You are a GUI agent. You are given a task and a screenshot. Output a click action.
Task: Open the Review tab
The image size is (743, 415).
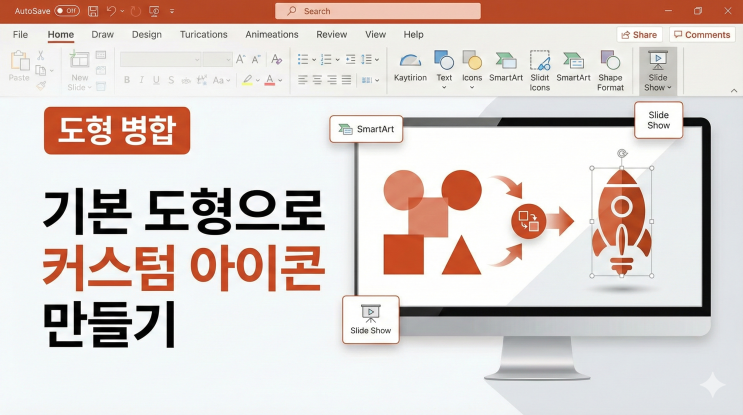coord(332,35)
